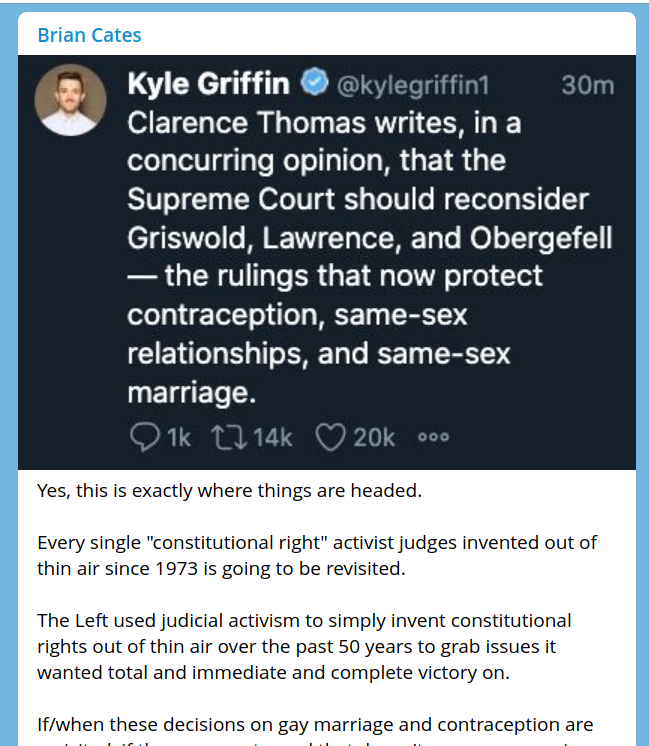Open Brian Cates channel name link

tap(89, 35)
